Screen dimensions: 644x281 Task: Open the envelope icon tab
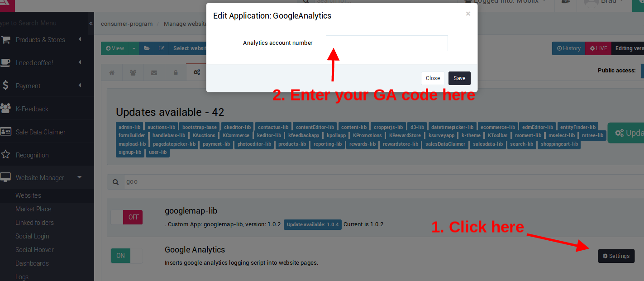pyautogui.click(x=154, y=72)
